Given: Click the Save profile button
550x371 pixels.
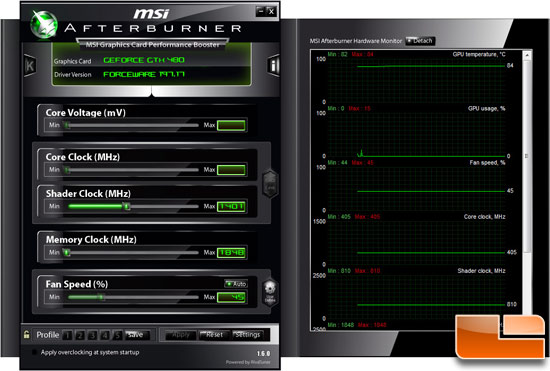Looking at the screenshot, I should (x=137, y=335).
